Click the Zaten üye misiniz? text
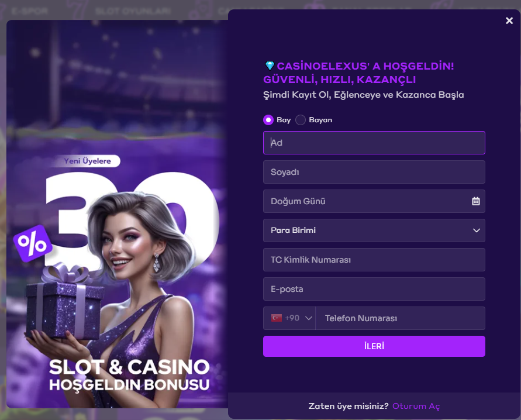 349,406
